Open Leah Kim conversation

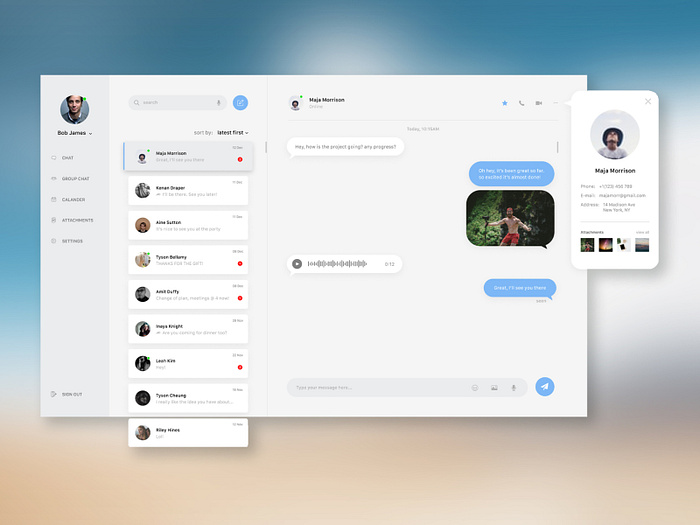[x=188, y=364]
